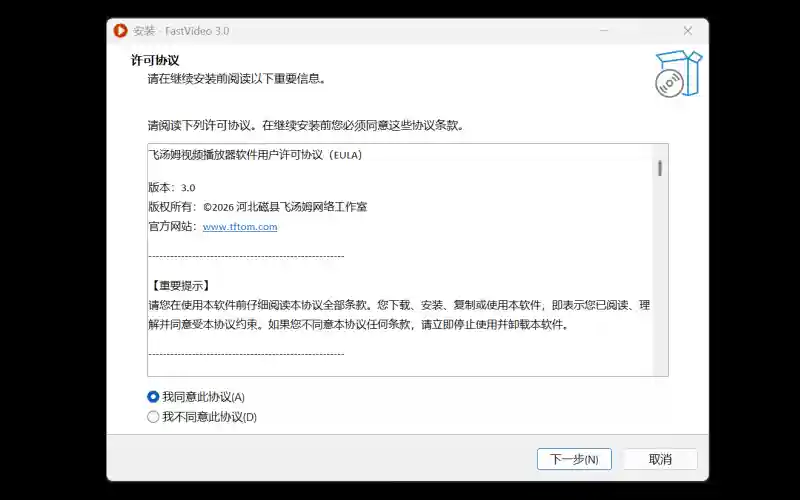The width and height of the screenshot is (800, 500).
Task: Open the www.tftom.com link
Action: [x=240, y=227]
